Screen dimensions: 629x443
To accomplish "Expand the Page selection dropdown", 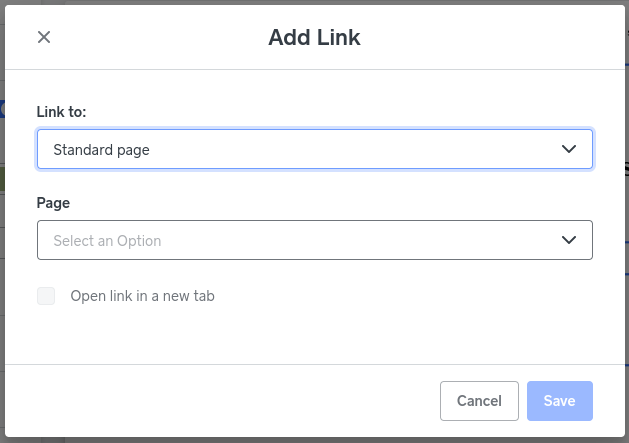I will 314,240.
